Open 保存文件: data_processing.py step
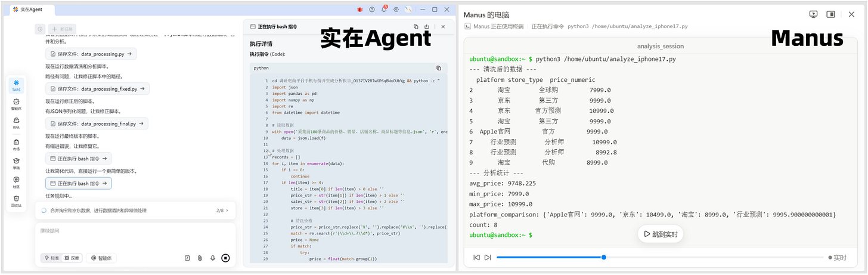868x275 pixels. click(91, 54)
